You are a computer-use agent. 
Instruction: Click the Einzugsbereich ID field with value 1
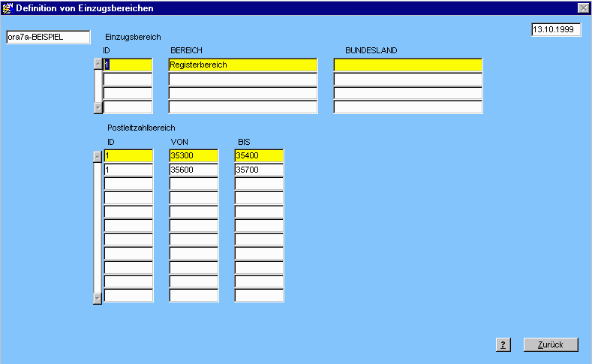click(x=128, y=65)
